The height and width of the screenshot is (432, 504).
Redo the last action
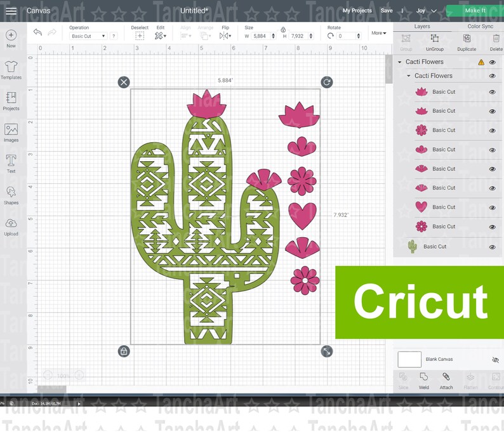tap(52, 32)
